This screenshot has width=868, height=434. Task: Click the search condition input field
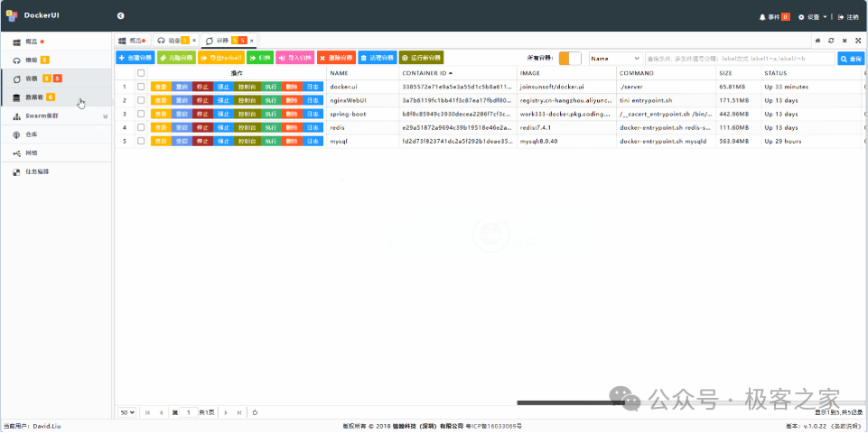(x=740, y=58)
